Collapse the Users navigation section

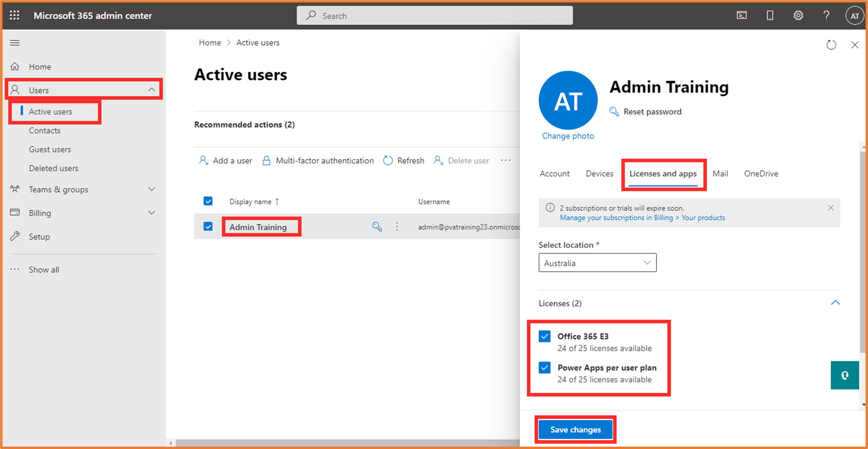(x=152, y=89)
